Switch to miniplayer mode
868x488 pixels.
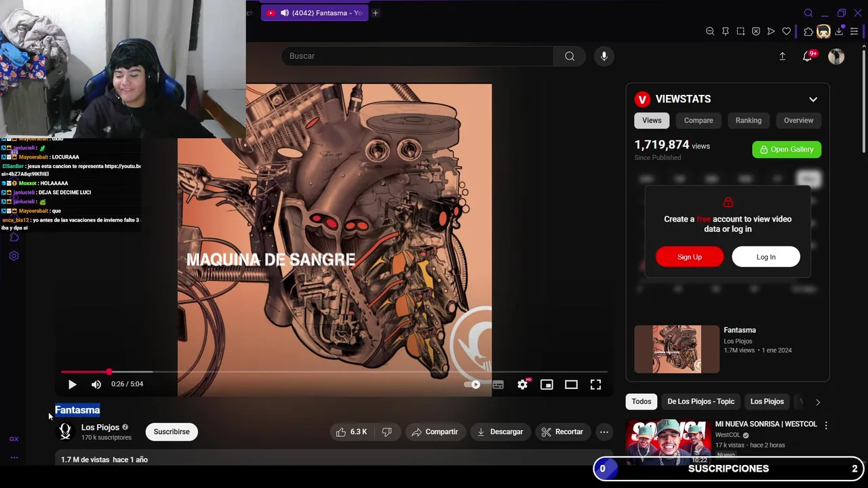[547, 384]
